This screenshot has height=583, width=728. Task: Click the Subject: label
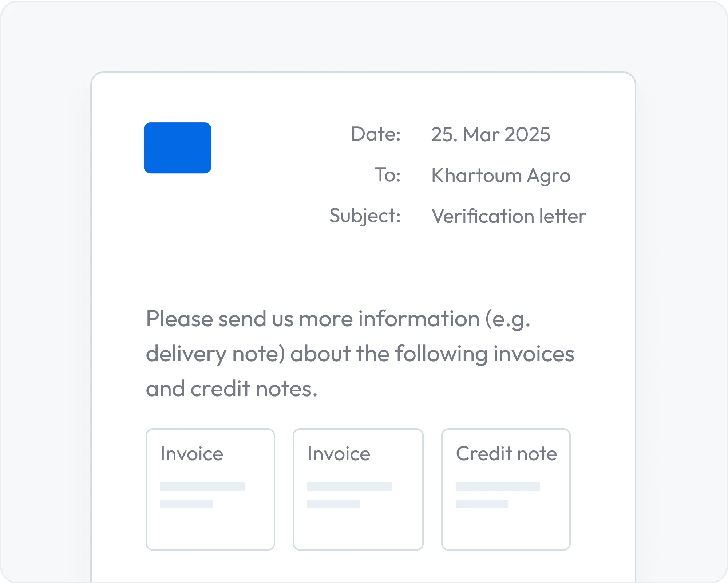tap(365, 216)
